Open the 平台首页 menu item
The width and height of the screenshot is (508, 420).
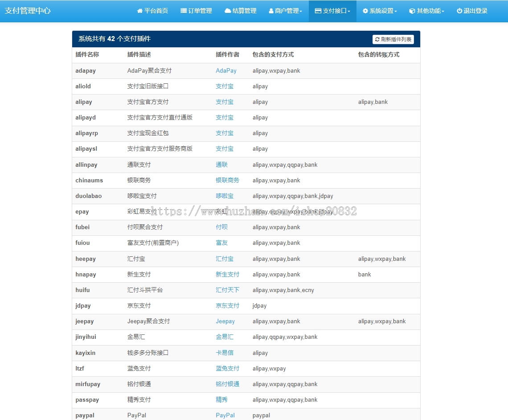pyautogui.click(x=156, y=11)
